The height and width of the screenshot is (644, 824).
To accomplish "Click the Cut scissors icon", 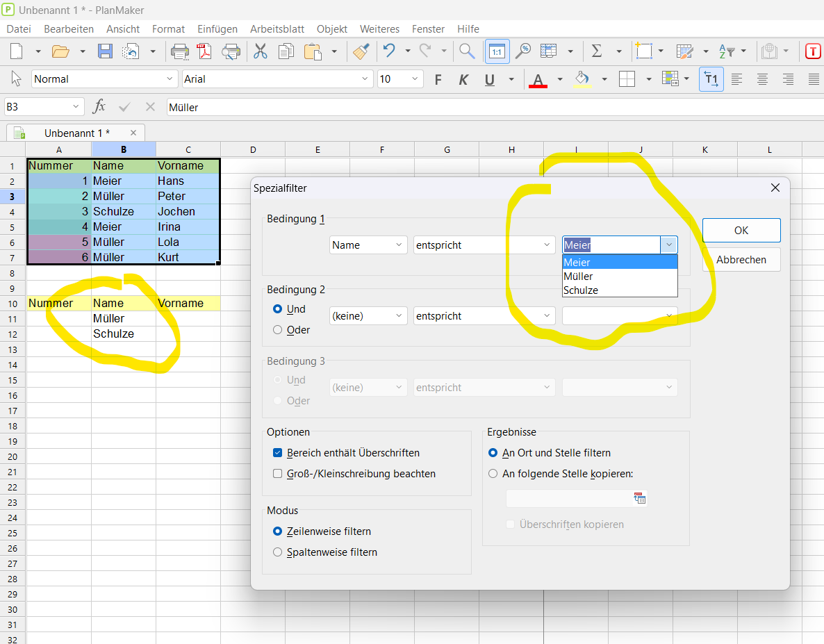I will click(x=260, y=51).
